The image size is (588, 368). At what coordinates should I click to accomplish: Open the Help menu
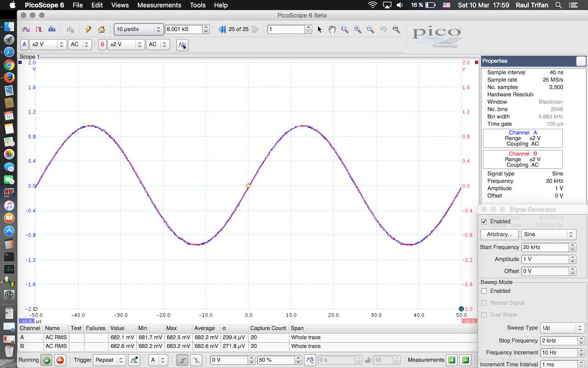pyautogui.click(x=221, y=5)
